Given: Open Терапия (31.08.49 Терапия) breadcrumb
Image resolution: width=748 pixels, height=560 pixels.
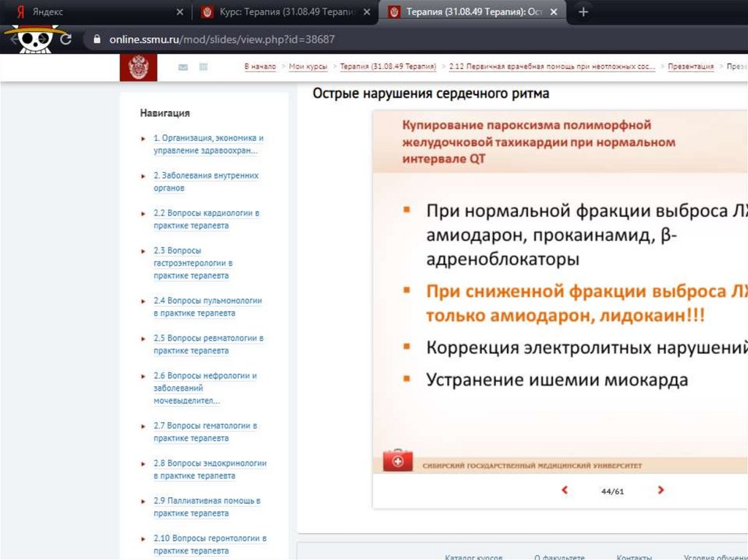Looking at the screenshot, I should 388,66.
